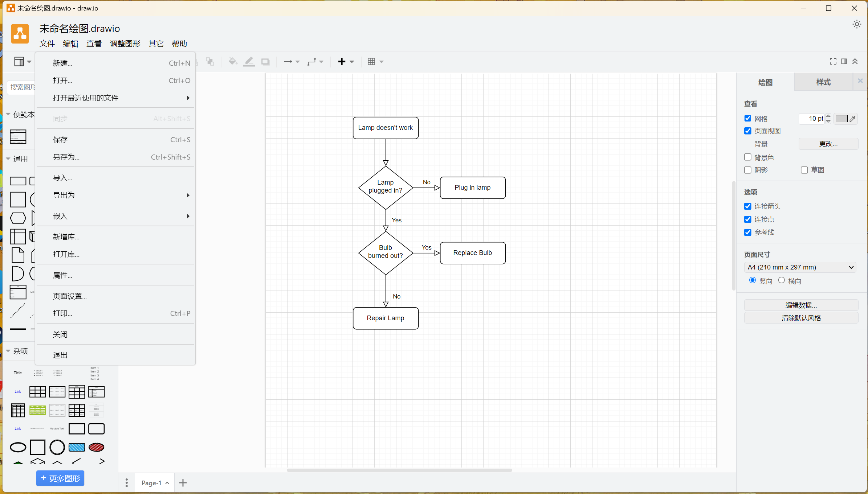Toggle the format panel icon
Image resolution: width=868 pixels, height=494 pixels.
click(x=844, y=62)
